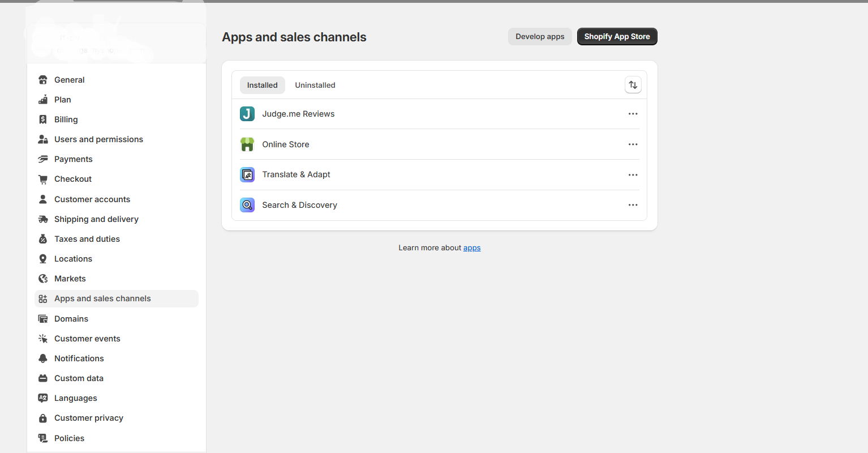Open the Domains settings page
The height and width of the screenshot is (453, 868).
tap(71, 319)
